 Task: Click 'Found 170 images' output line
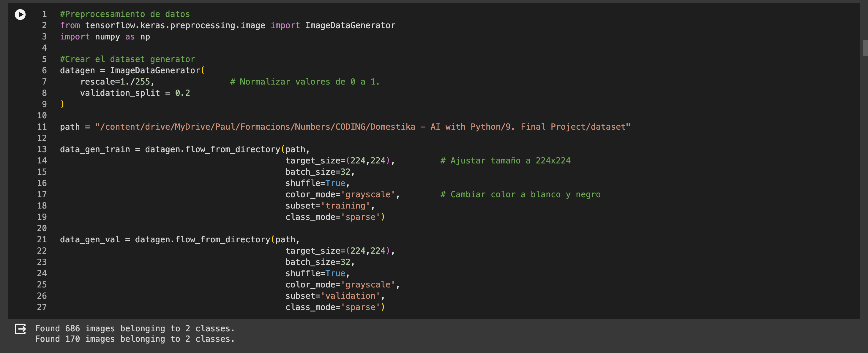[x=135, y=339]
